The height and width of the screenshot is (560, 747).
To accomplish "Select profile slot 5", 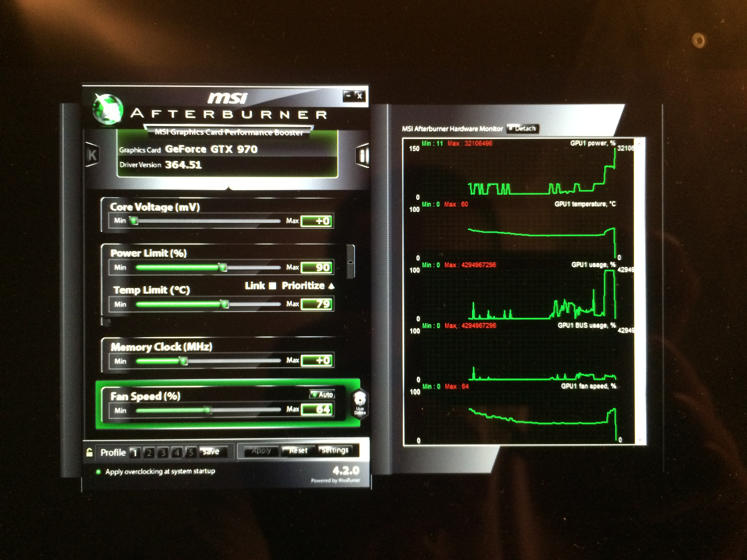I will click(191, 452).
